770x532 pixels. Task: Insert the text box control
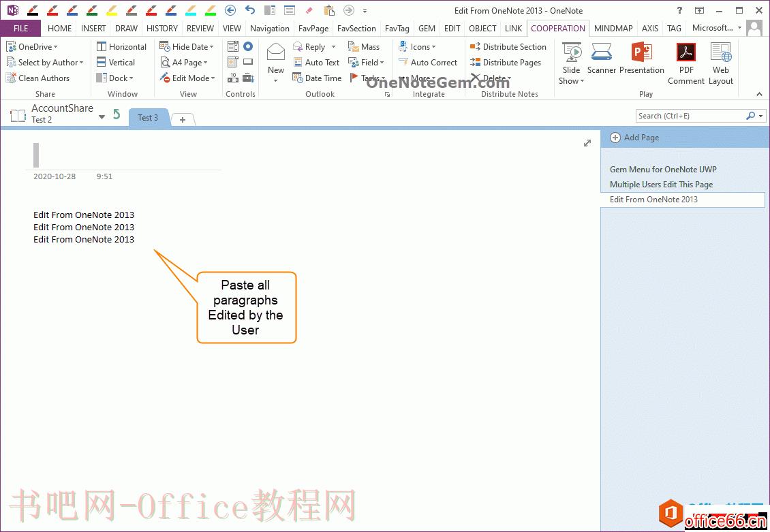click(x=248, y=62)
